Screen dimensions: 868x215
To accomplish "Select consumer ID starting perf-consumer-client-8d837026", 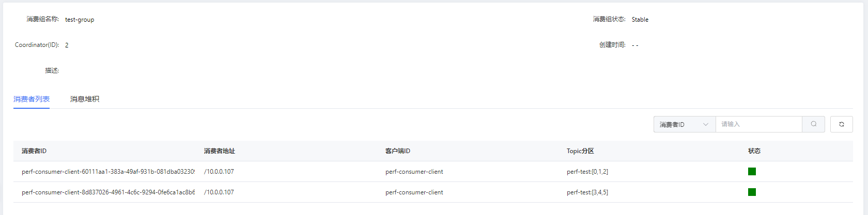I will click(108, 192).
